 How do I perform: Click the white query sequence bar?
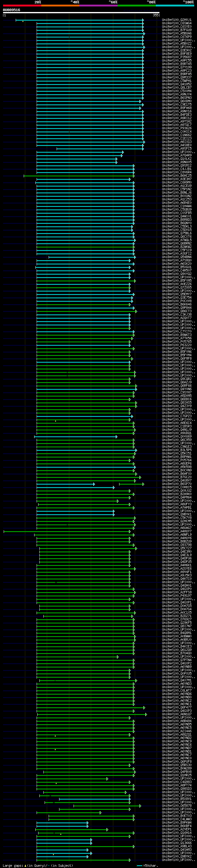pos(81,13)
